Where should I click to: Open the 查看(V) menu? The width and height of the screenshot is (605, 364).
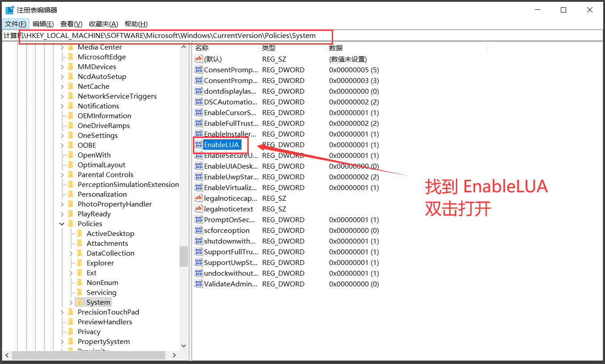click(x=71, y=24)
